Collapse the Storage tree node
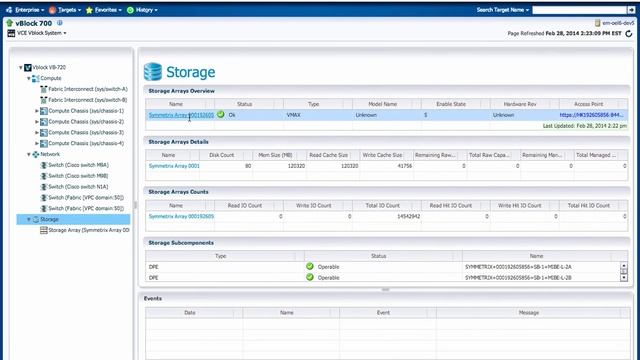This screenshot has width=640, height=360. click(x=29, y=220)
